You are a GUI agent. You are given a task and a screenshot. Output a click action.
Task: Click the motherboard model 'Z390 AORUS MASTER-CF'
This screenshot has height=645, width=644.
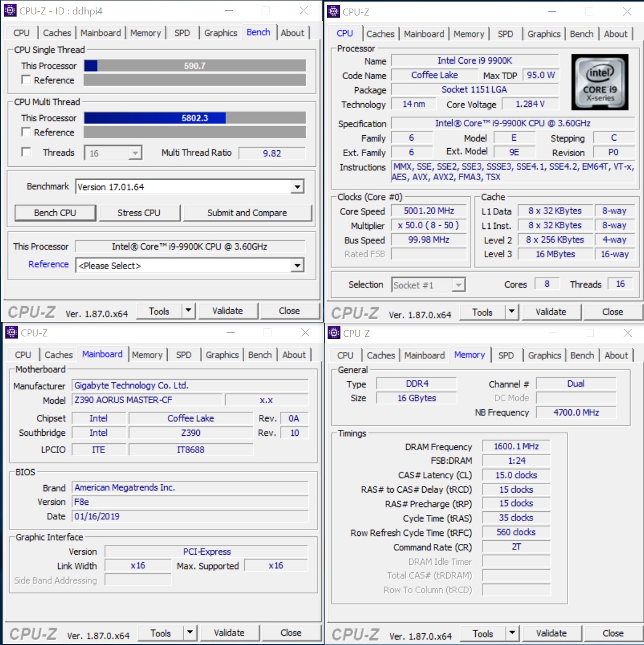click(x=147, y=400)
